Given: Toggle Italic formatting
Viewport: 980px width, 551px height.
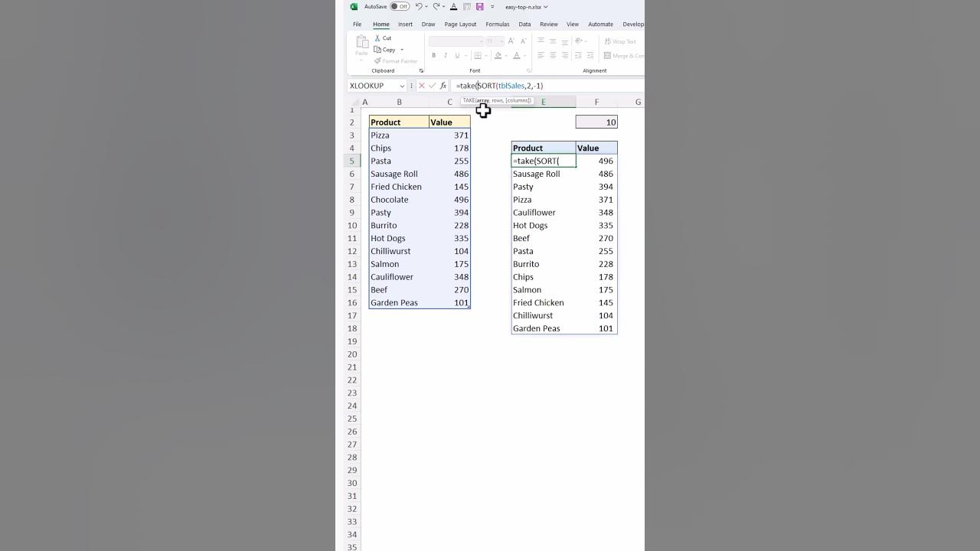Looking at the screenshot, I should pos(446,56).
